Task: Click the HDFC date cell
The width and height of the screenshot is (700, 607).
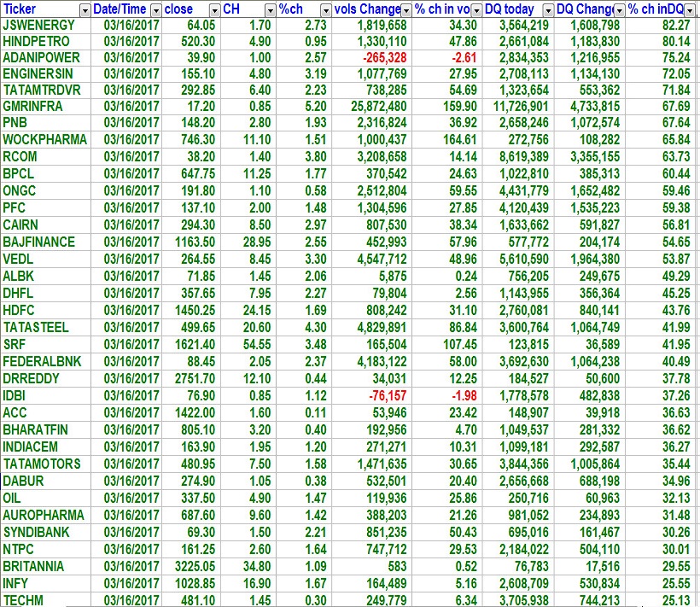Action: click(x=131, y=311)
